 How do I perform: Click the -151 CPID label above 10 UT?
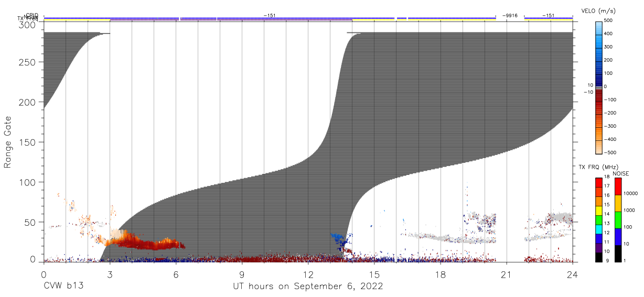coord(269,16)
